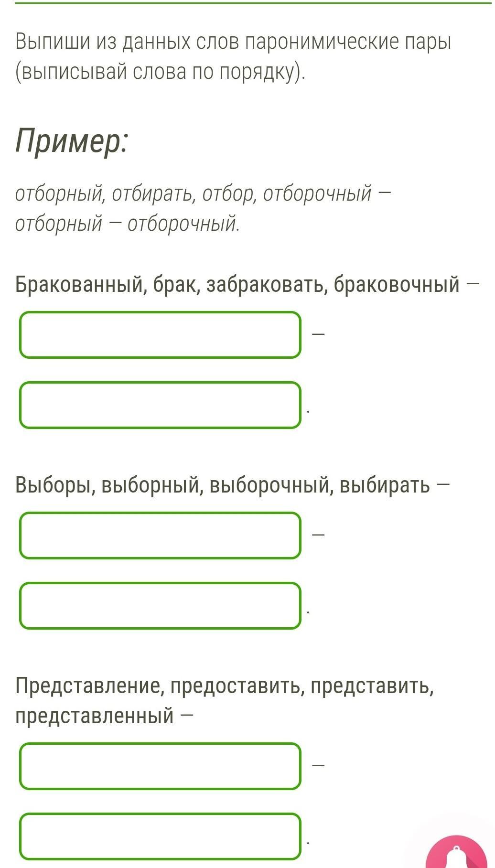
Task: Click the word 'предоставить' in the third list
Action: (237, 686)
